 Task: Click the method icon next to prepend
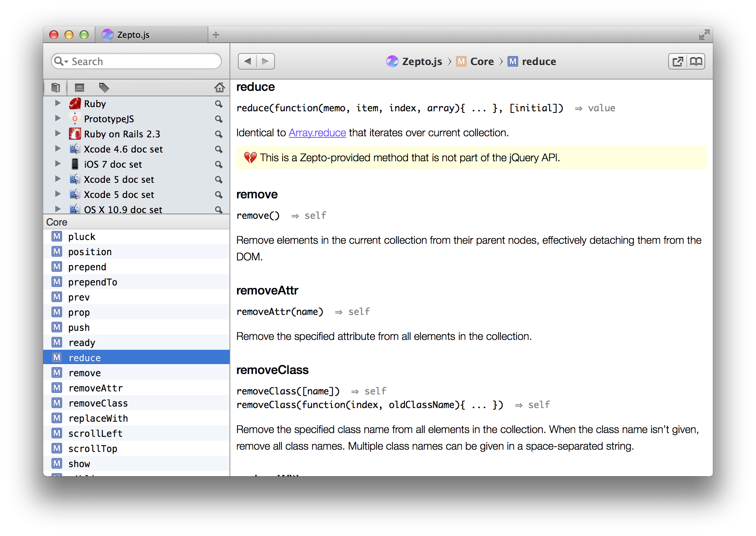pos(57,267)
